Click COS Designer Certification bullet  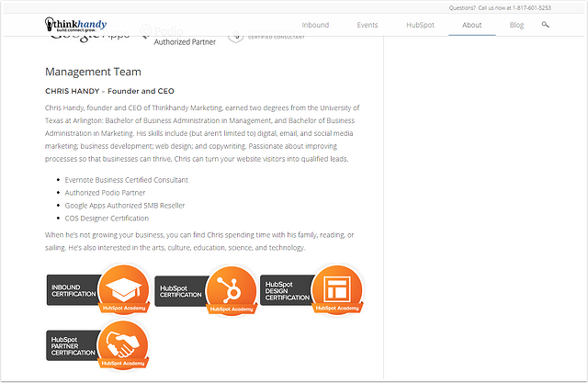pyautogui.click(x=107, y=218)
